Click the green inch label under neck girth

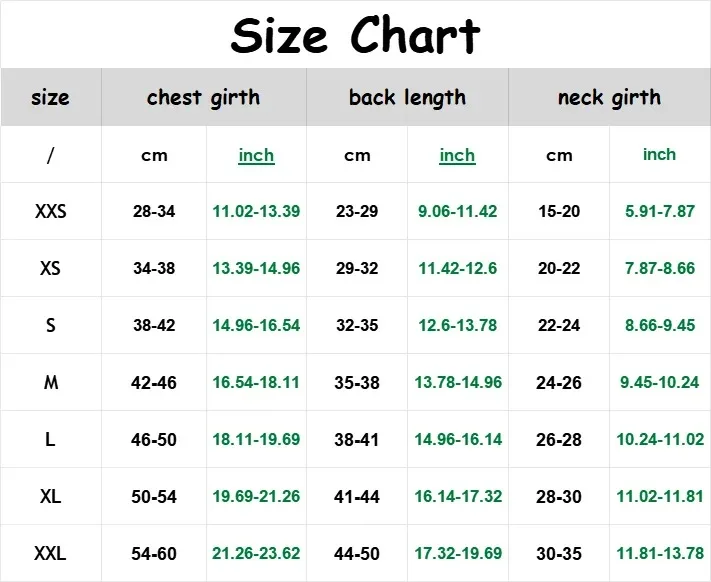pos(659,155)
